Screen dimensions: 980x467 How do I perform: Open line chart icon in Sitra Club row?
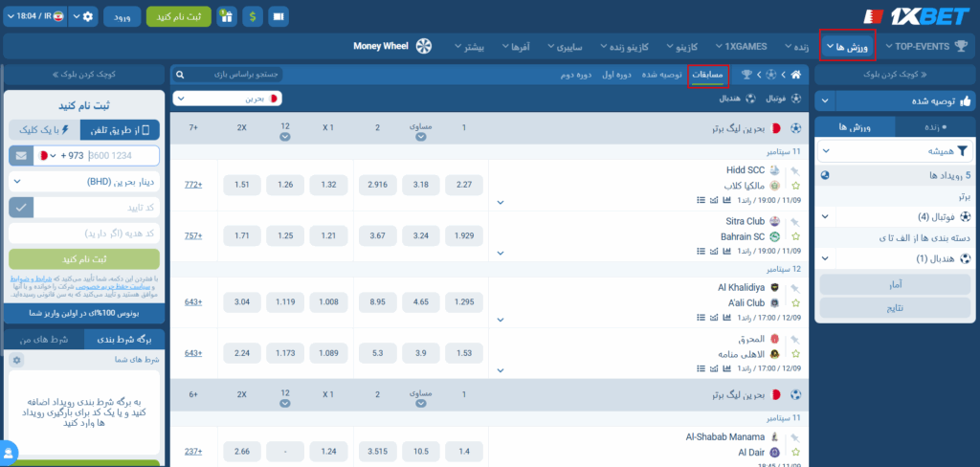point(714,252)
